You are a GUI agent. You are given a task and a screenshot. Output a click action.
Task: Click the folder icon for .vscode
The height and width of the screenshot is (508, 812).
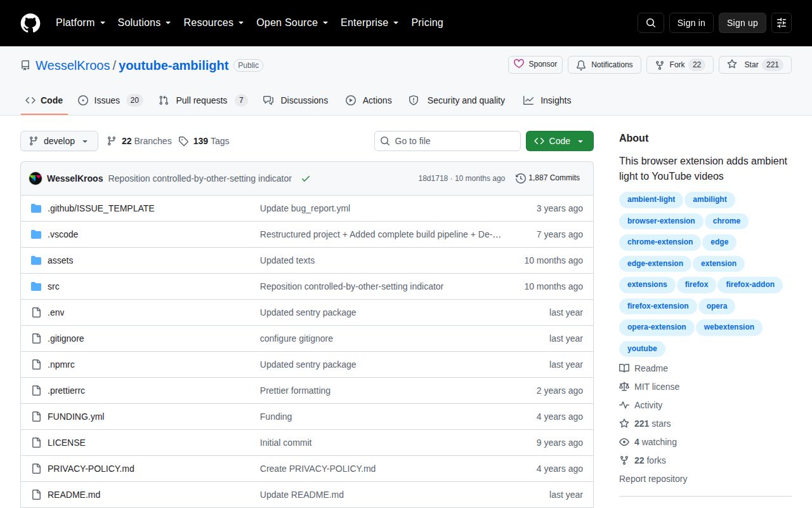[36, 234]
